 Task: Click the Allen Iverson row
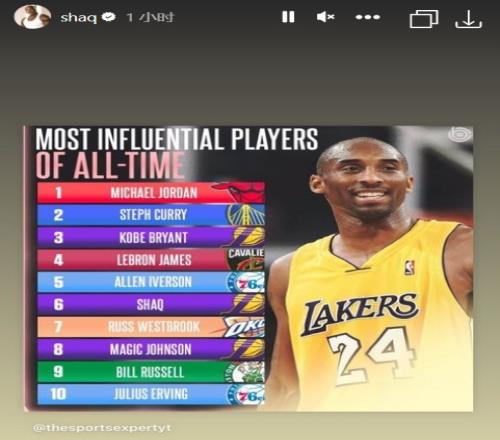(151, 282)
